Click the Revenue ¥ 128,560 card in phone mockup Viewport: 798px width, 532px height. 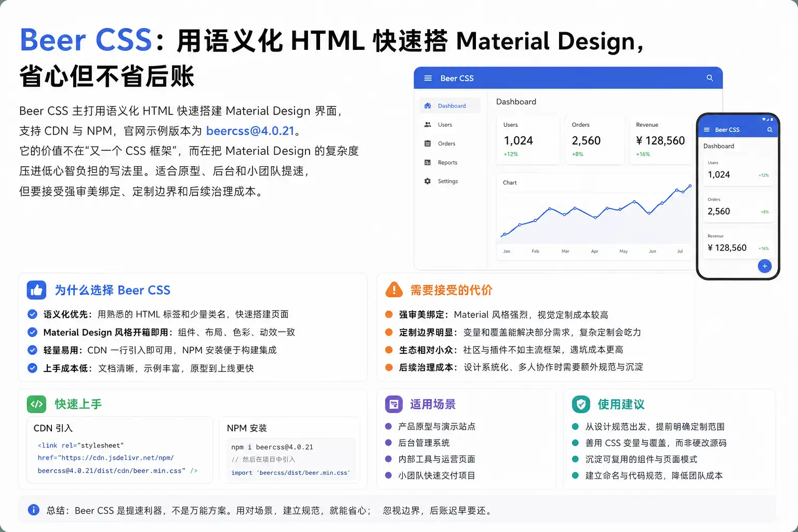click(738, 243)
